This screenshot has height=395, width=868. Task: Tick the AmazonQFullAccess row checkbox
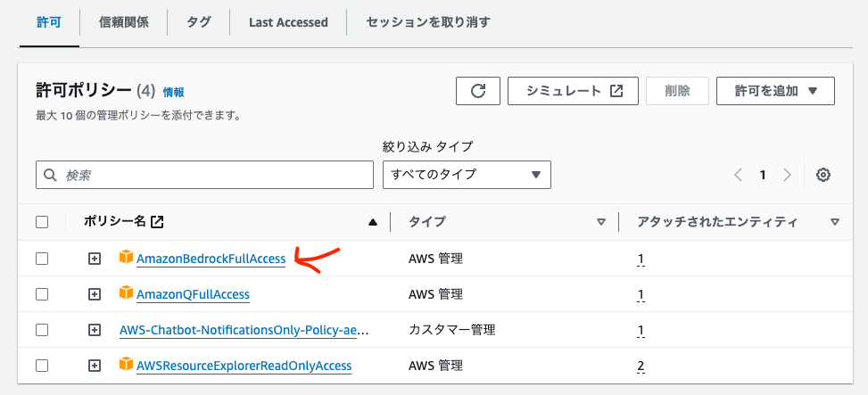click(41, 294)
